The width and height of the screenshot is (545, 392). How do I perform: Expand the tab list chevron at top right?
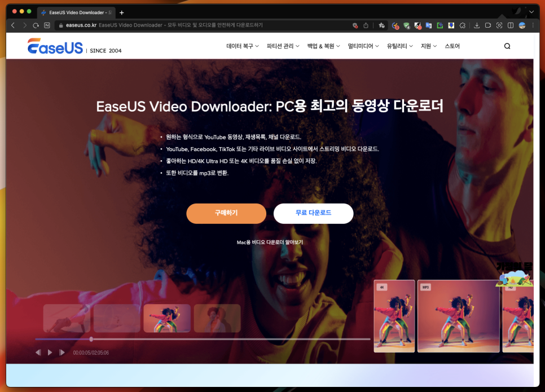[x=531, y=12]
